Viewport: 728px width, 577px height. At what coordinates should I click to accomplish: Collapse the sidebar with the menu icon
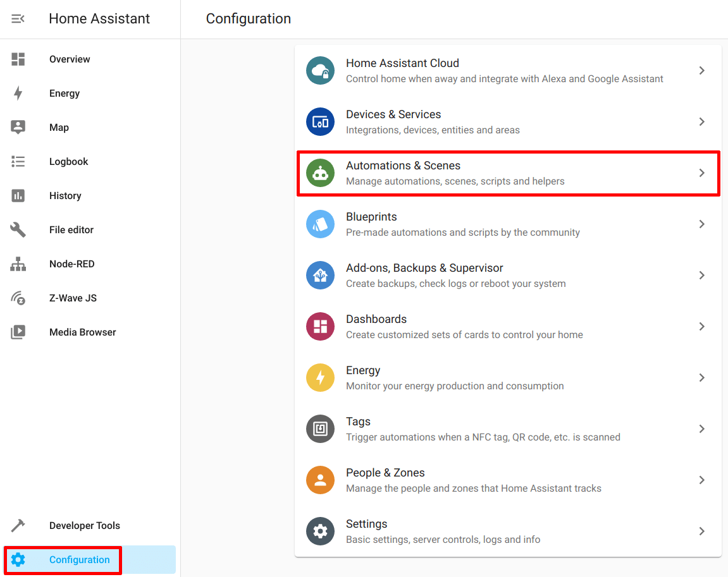18,18
